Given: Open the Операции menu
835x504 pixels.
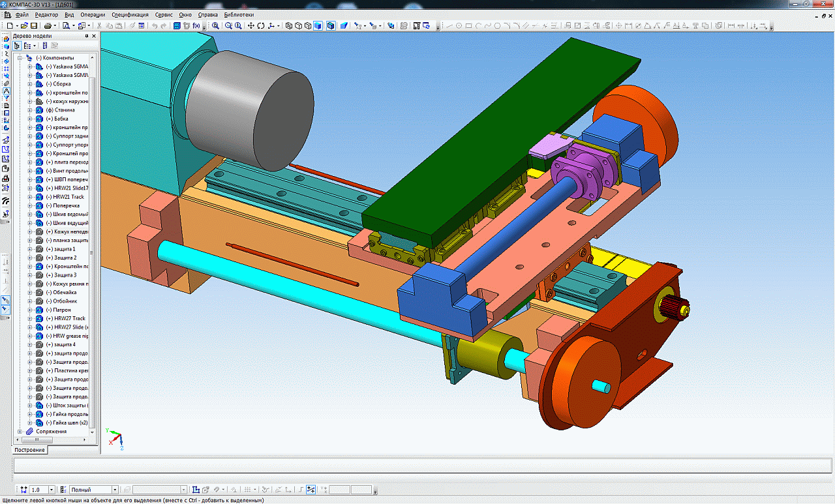Looking at the screenshot, I should click(x=93, y=14).
